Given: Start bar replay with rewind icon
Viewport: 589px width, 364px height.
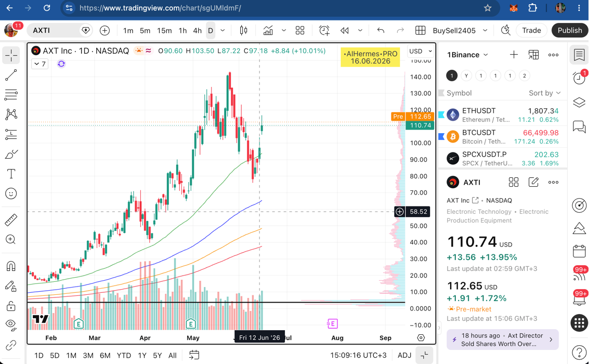Looking at the screenshot, I should tap(345, 31).
